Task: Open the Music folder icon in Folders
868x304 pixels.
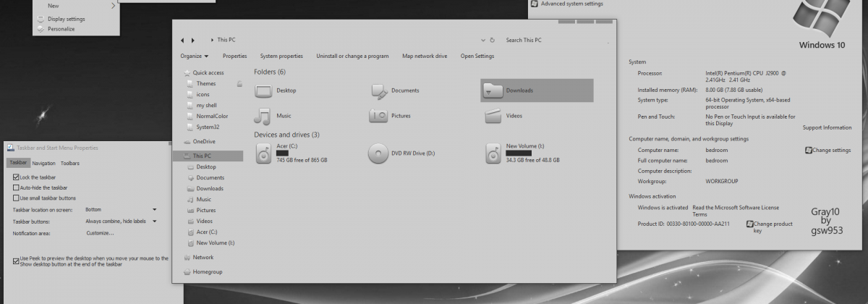Action: 263,116
